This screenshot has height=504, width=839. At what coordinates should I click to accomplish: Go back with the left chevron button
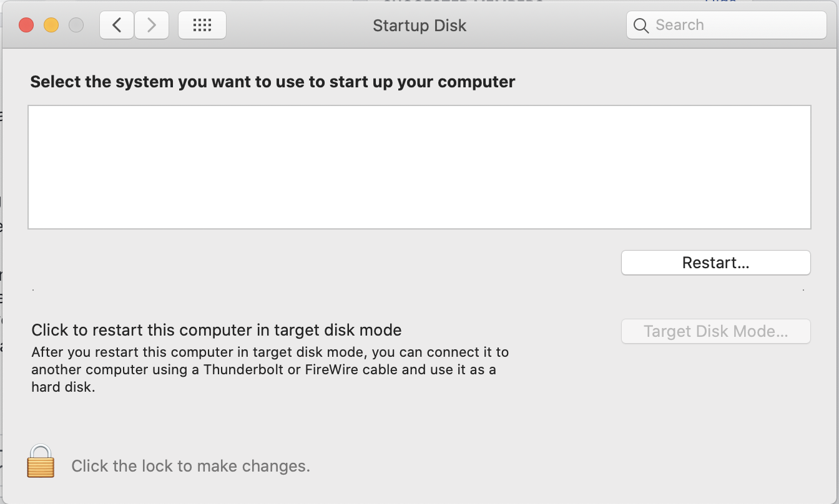coord(117,25)
